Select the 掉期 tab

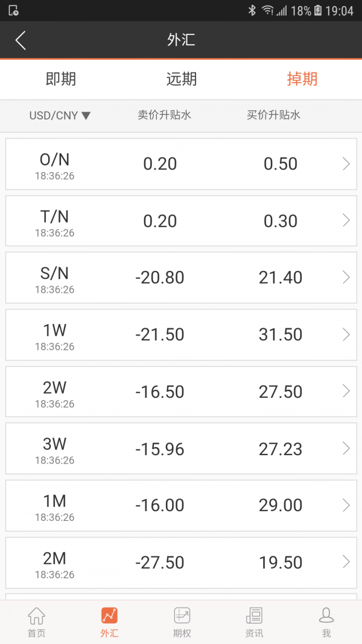tap(302, 79)
